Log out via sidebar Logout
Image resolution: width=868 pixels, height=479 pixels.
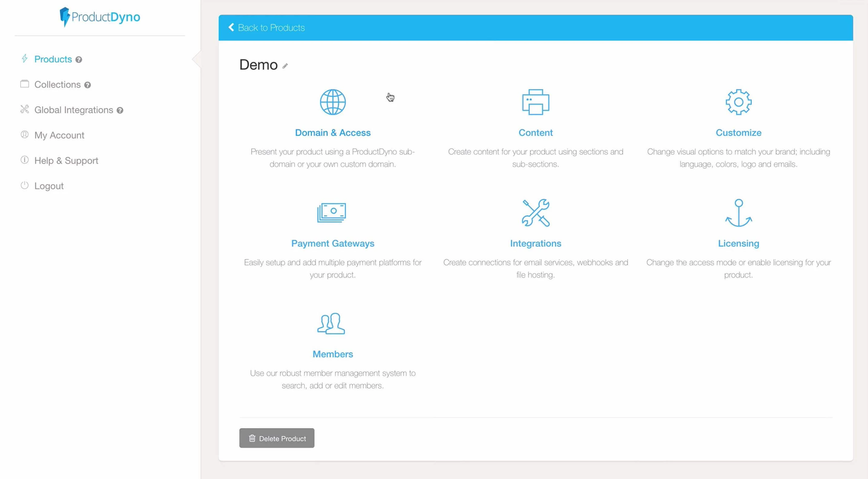[x=49, y=186]
